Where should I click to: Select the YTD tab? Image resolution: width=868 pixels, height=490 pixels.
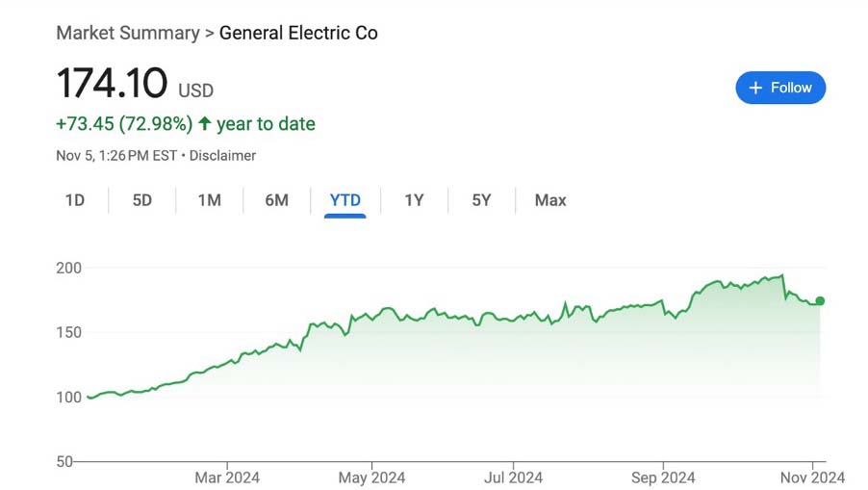pos(345,200)
